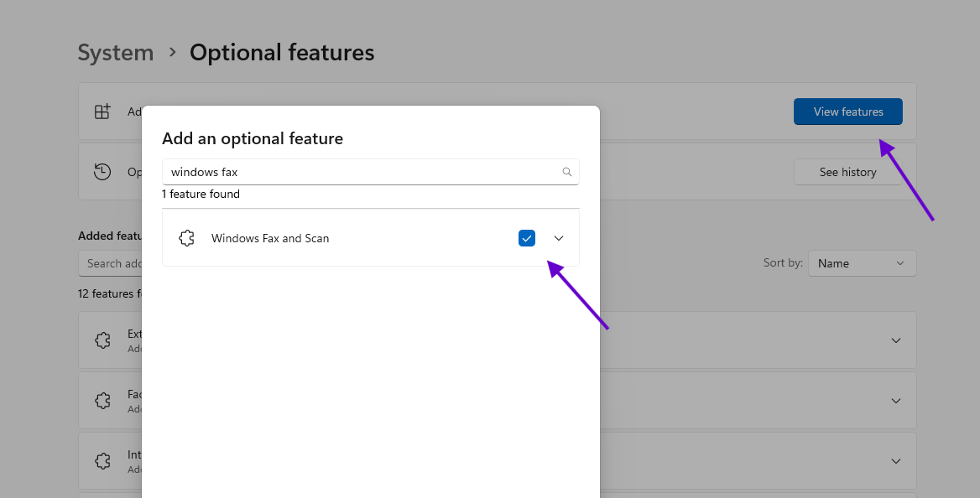Screen dimensions: 980x498
Task: Click the Windows Fax and Scan puzzle icon
Action: [x=187, y=238]
